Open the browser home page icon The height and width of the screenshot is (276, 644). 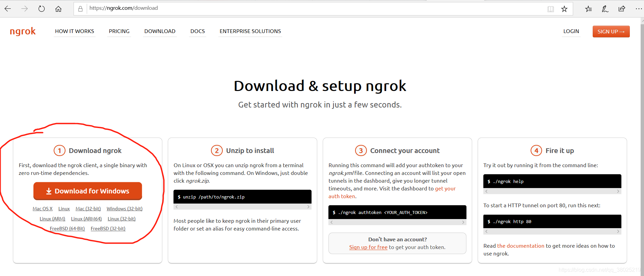pyautogui.click(x=58, y=9)
